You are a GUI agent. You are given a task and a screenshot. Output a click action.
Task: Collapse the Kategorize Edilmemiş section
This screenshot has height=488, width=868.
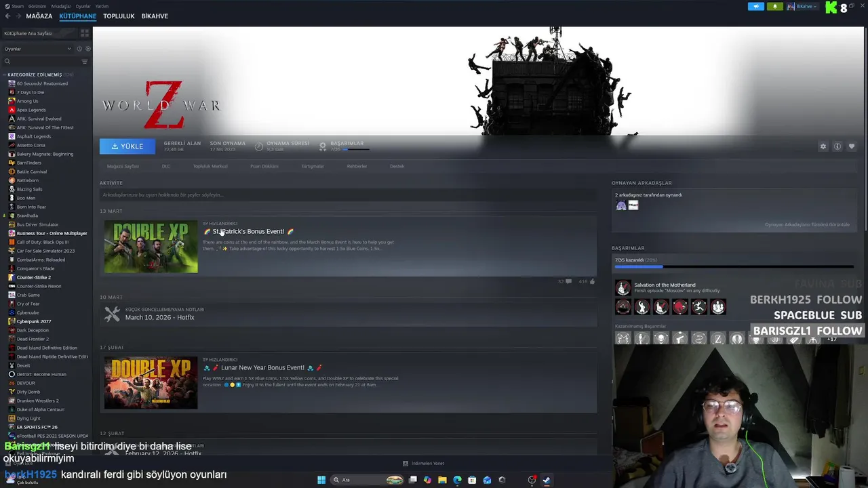click(5, 75)
